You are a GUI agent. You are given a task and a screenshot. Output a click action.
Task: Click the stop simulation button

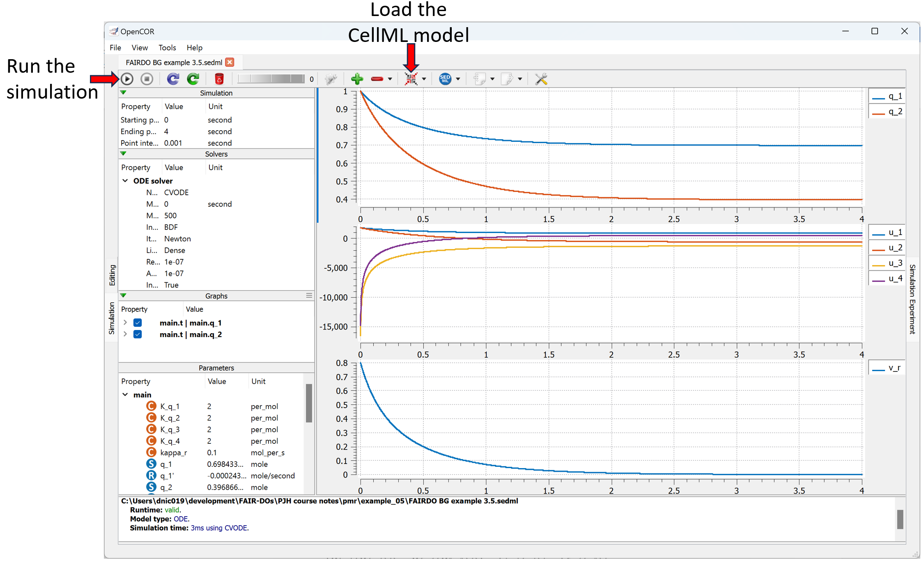(147, 78)
